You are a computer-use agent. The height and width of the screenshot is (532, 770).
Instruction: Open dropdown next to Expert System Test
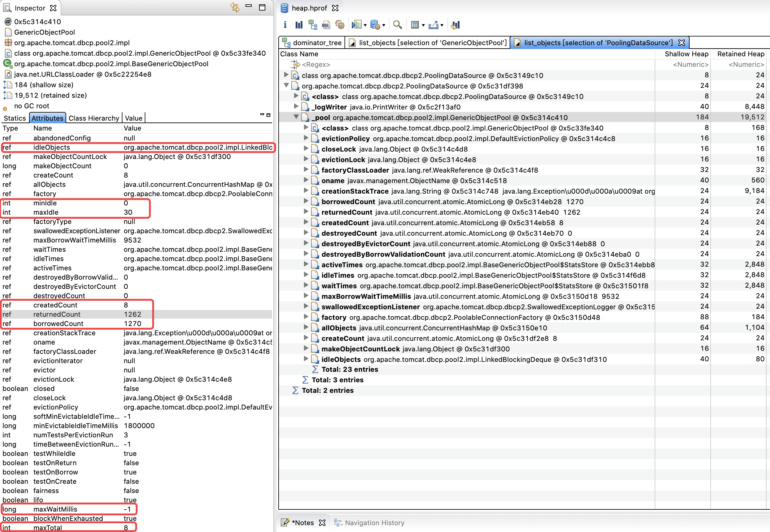(365, 25)
